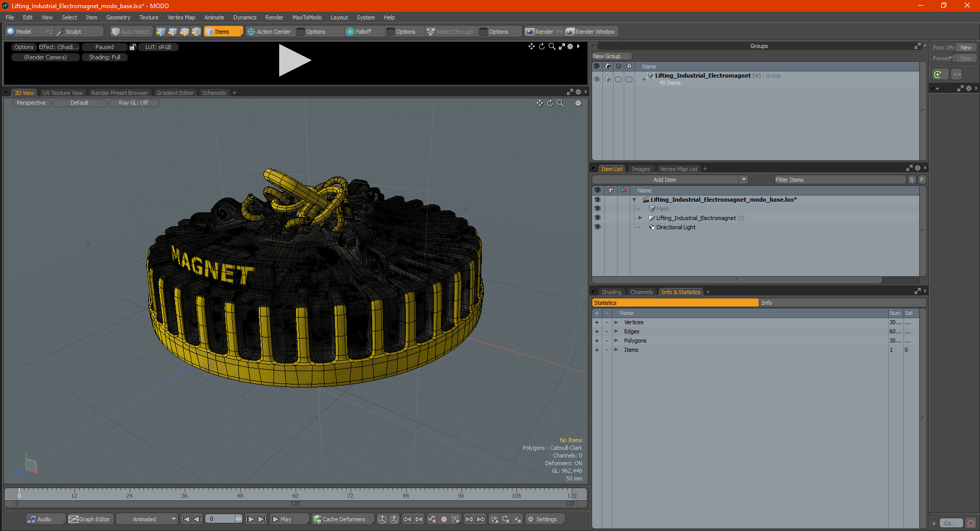Click the Ray GL: Off button

[x=134, y=103]
